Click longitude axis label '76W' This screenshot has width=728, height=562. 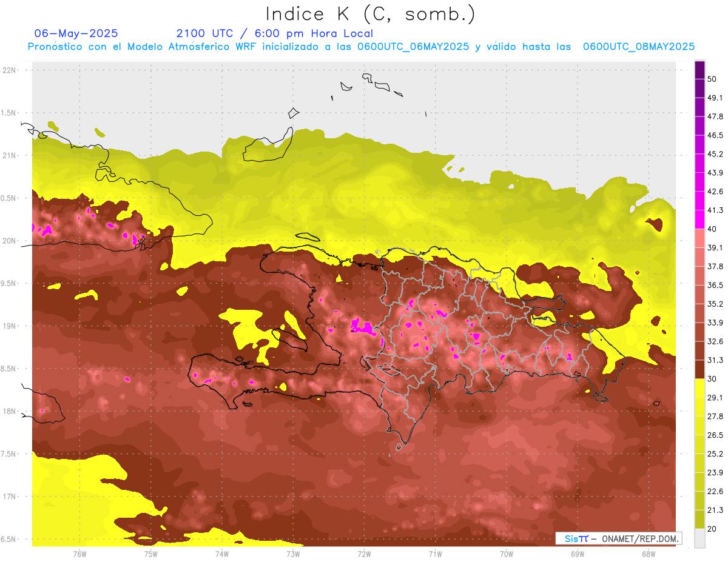coord(79,554)
